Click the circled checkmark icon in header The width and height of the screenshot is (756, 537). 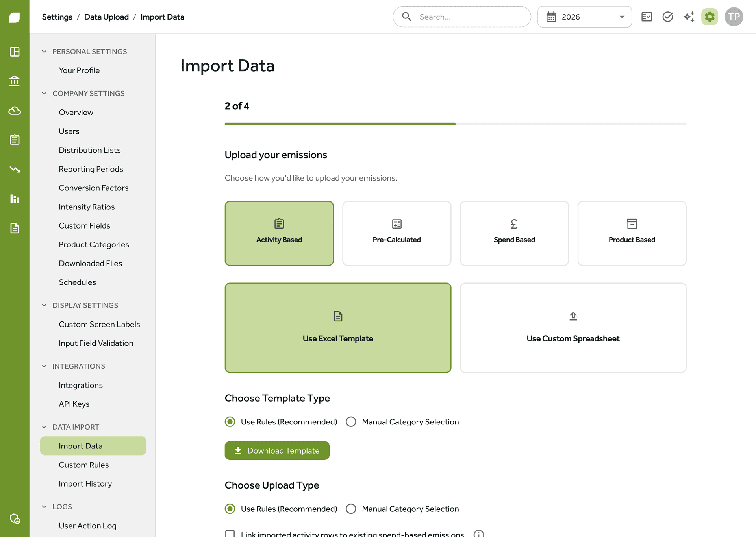668,17
